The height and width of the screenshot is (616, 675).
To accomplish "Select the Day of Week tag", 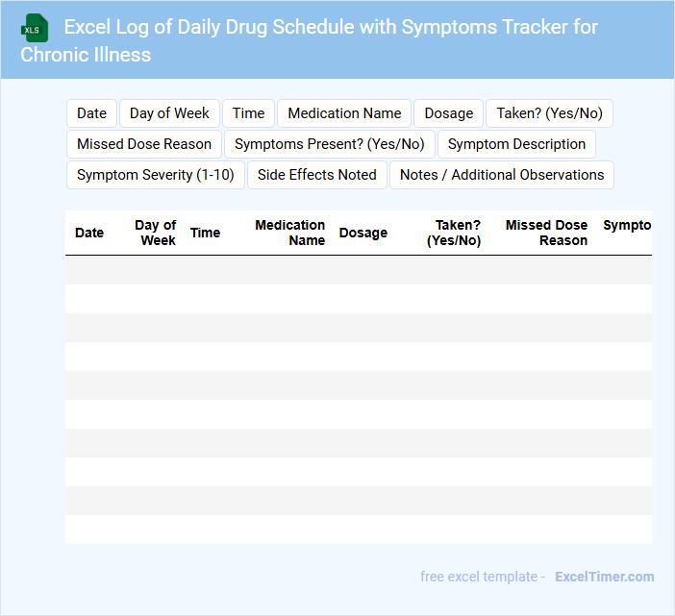I will 169,113.
